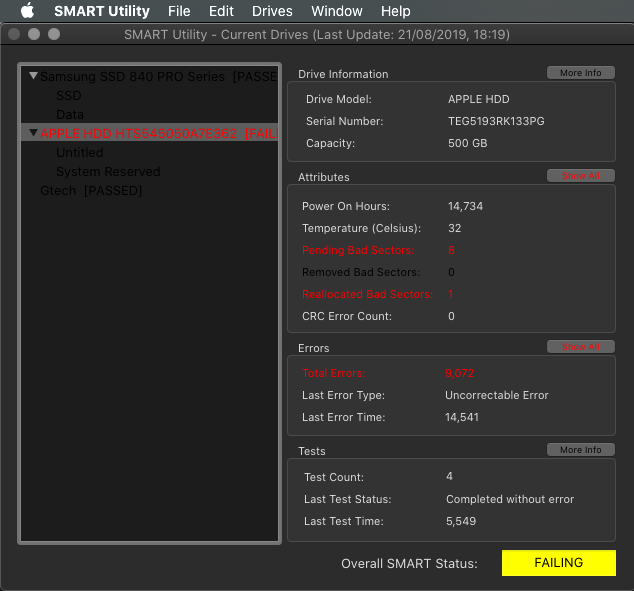Click Completed without error status text

pyautogui.click(x=510, y=500)
